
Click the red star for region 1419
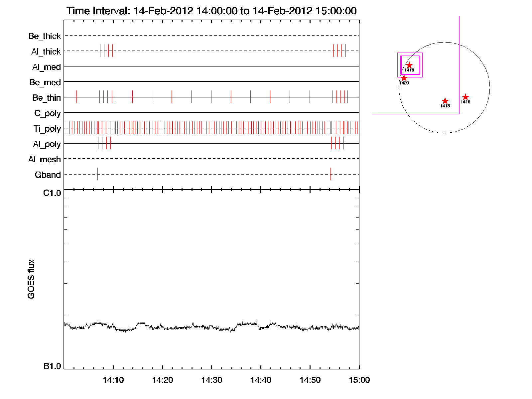409,65
